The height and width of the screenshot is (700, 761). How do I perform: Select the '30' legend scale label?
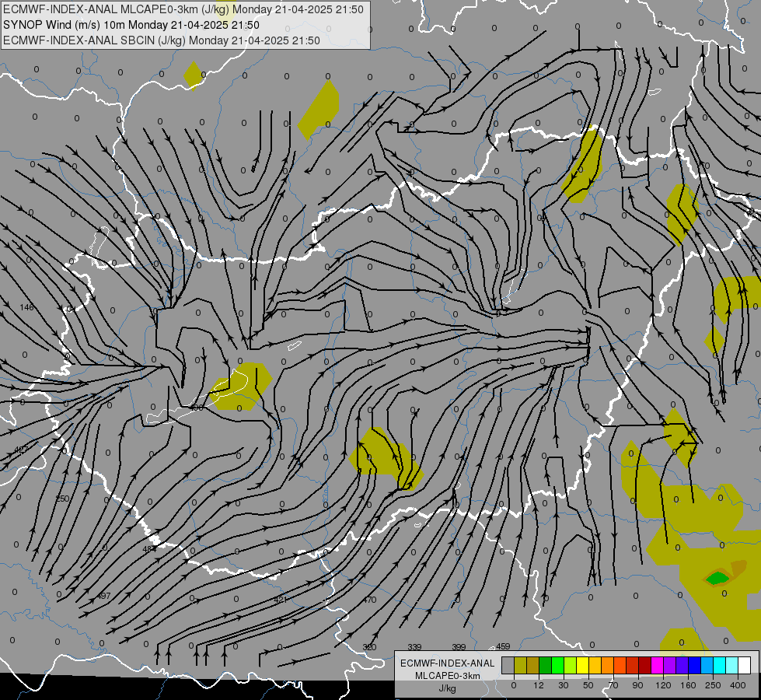(564, 685)
